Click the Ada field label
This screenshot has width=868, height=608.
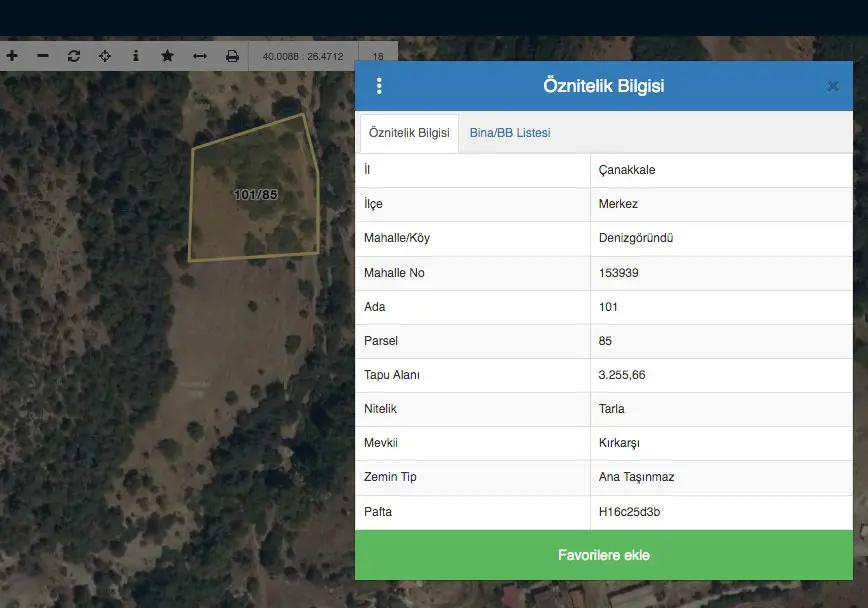(x=374, y=307)
